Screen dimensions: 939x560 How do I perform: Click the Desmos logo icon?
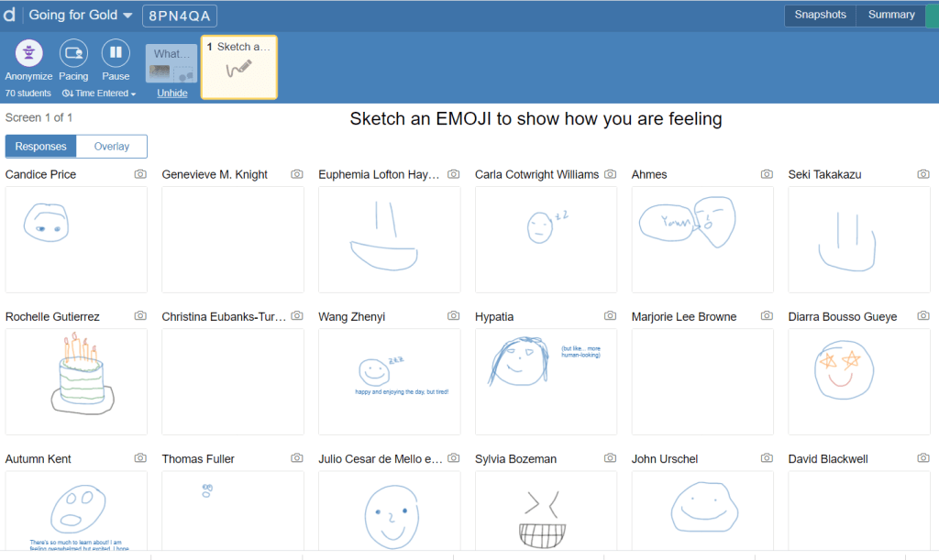click(x=10, y=15)
